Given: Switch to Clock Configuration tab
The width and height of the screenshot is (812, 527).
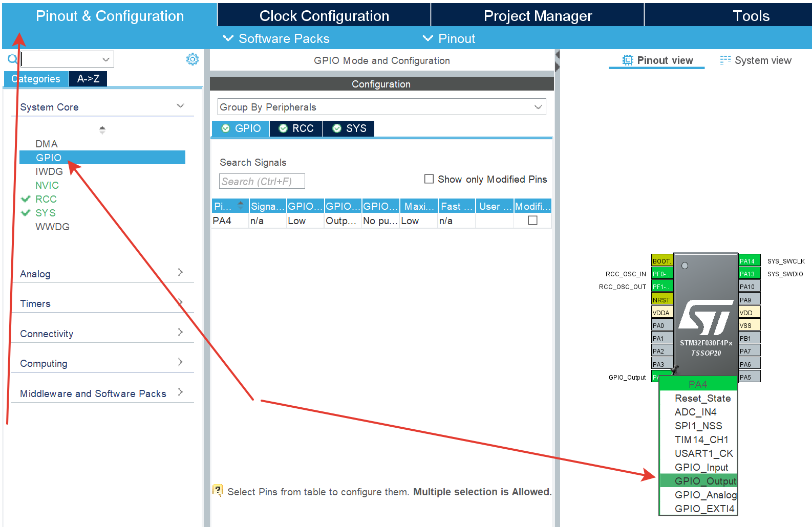Looking at the screenshot, I should click(x=324, y=16).
